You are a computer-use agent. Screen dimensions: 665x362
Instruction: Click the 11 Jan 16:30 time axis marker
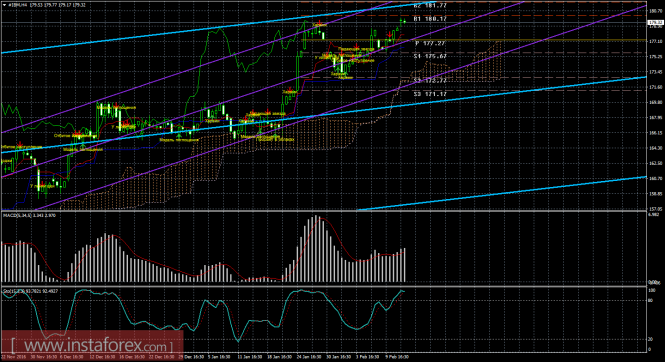[x=249, y=357]
